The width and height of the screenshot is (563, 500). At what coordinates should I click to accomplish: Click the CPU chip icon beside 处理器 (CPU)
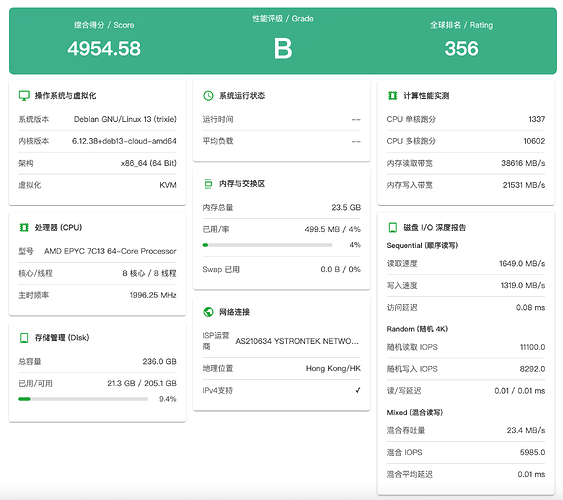point(24,228)
